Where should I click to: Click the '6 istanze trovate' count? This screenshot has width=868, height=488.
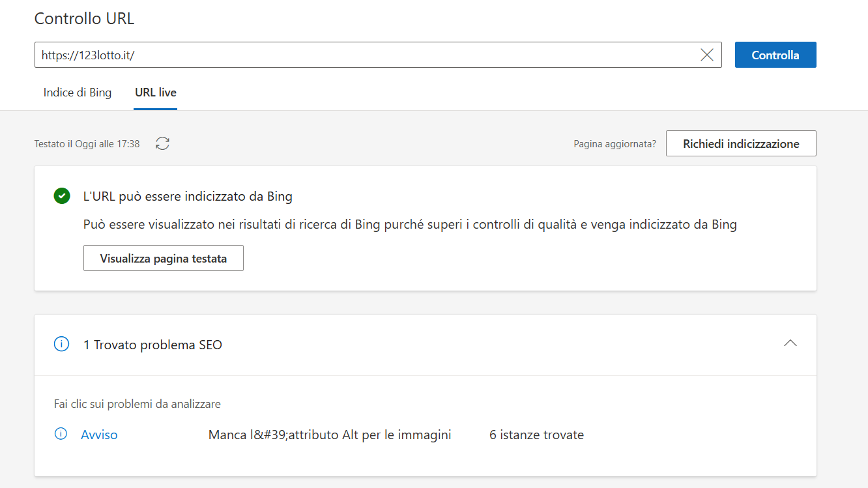[x=536, y=435]
